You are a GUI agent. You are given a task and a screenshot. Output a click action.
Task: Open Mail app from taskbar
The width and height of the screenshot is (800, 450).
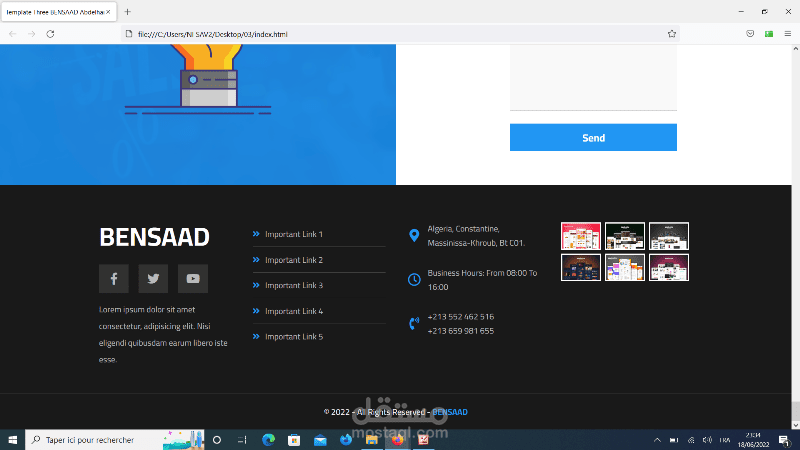(320, 440)
